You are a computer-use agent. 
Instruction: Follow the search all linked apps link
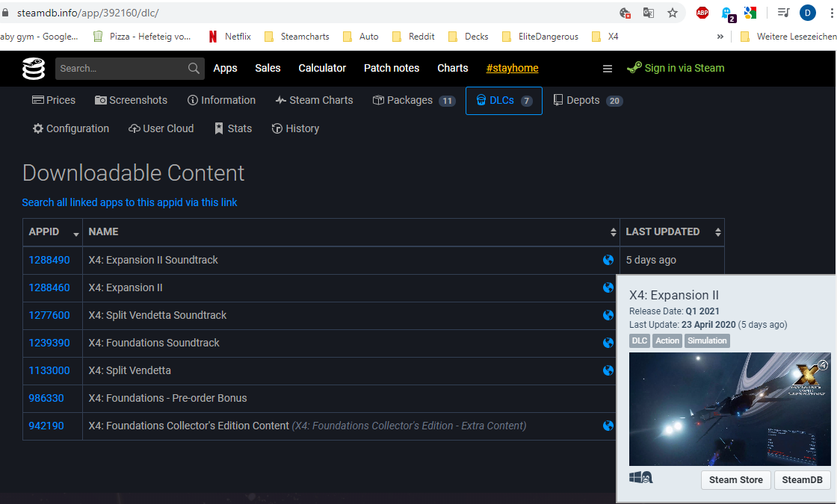tap(129, 202)
